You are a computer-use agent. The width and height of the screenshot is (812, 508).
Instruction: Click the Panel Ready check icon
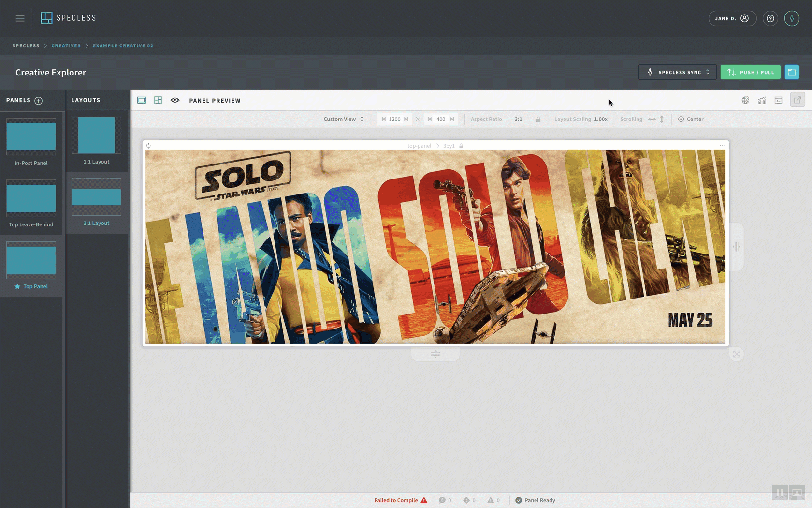click(x=518, y=500)
